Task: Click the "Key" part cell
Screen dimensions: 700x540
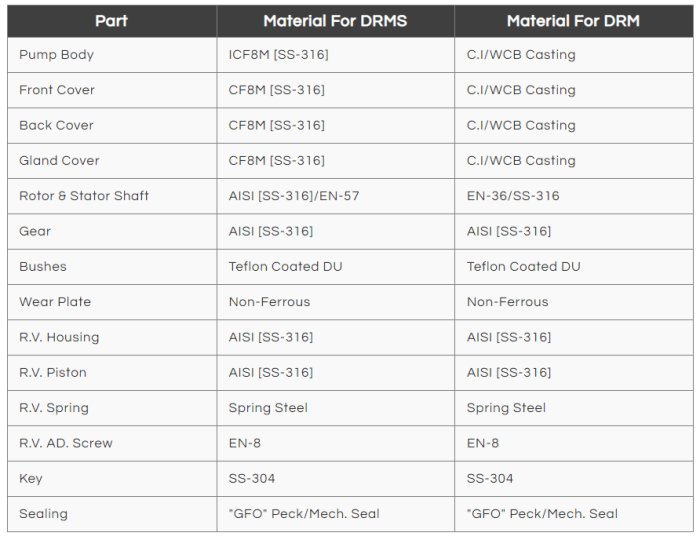Action: point(31,479)
